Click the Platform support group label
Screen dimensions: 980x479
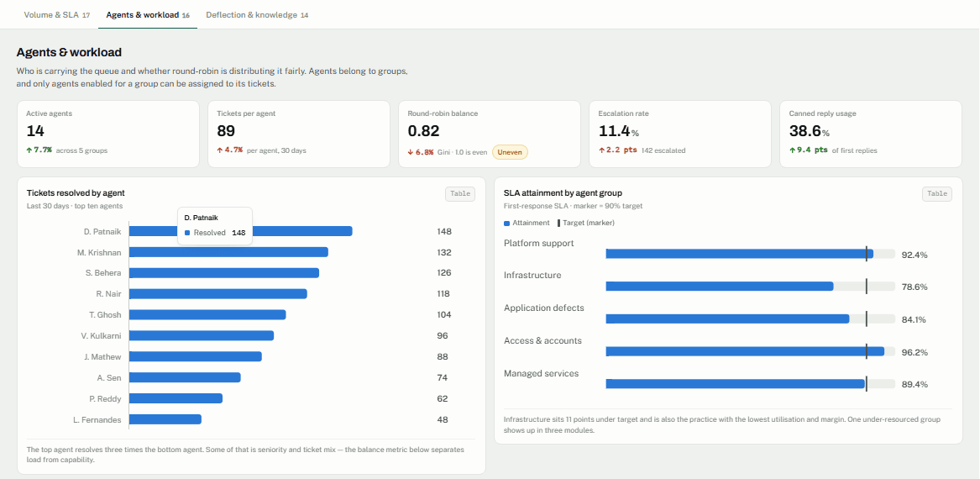[x=539, y=243]
